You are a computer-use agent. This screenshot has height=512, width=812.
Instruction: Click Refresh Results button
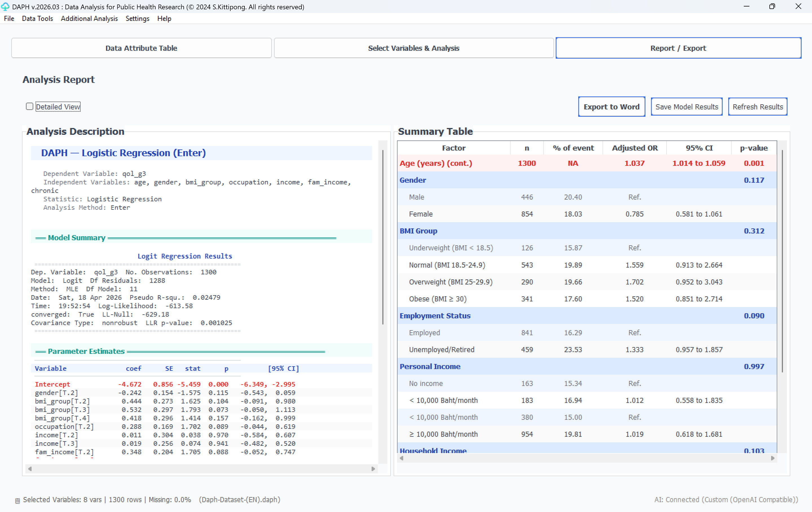pos(757,107)
